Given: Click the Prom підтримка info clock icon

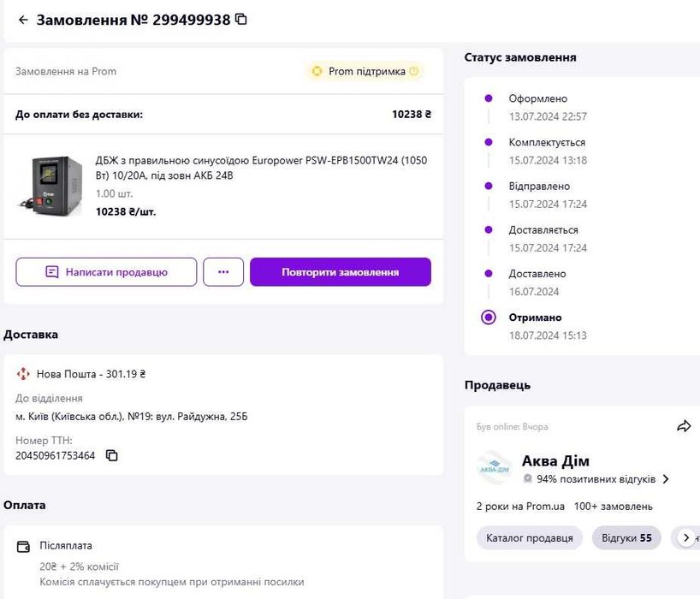Looking at the screenshot, I should tap(414, 71).
